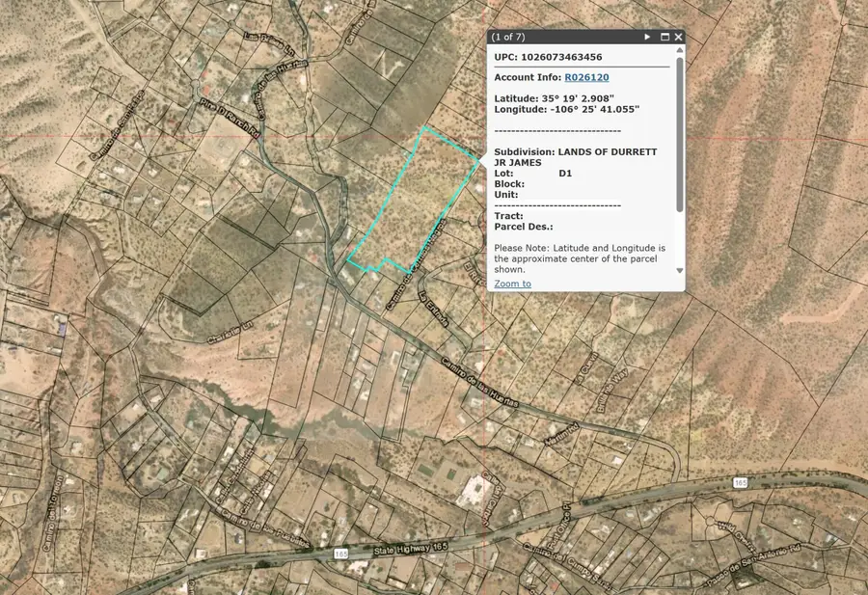The image size is (868, 595).
Task: Maximize the parcel info popup
Action: [x=665, y=37]
